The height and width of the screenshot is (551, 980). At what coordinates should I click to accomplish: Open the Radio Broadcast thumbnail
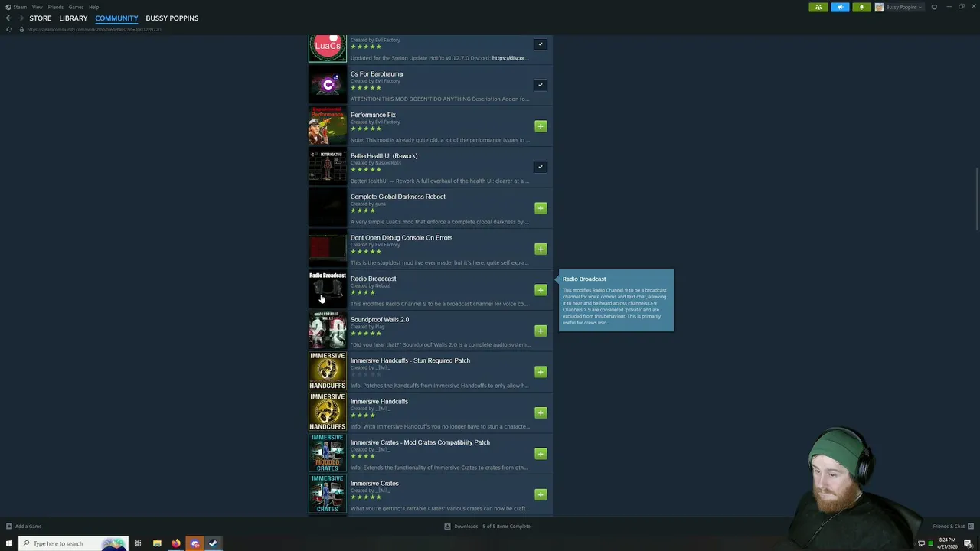(x=328, y=289)
